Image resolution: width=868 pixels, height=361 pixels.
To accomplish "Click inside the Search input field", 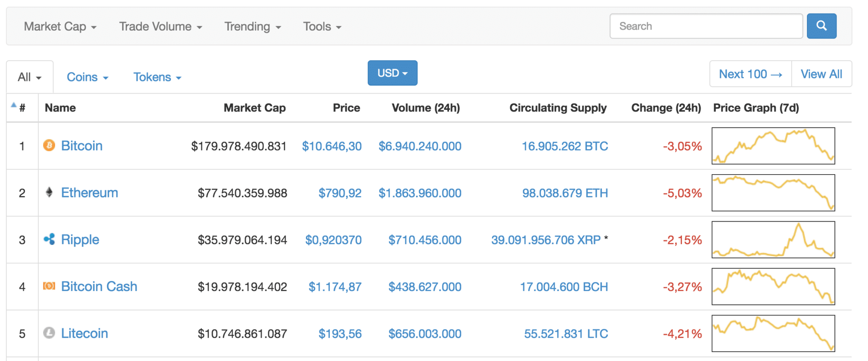I will click(706, 26).
